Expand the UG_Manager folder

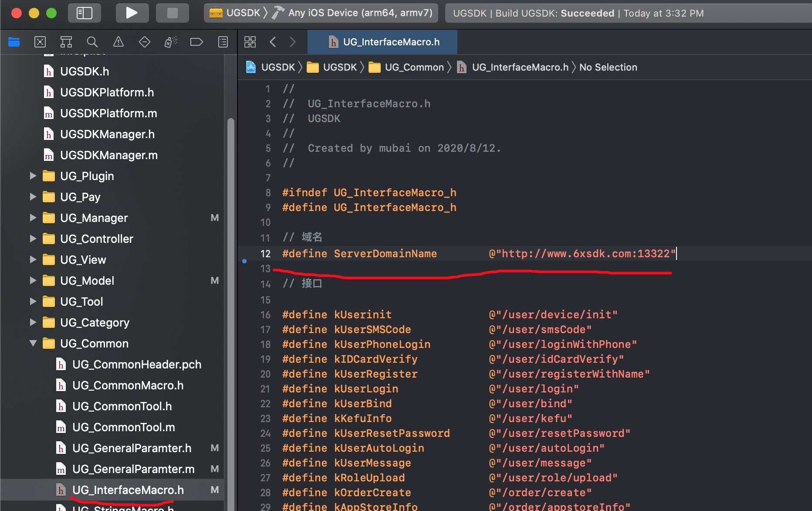pos(33,218)
